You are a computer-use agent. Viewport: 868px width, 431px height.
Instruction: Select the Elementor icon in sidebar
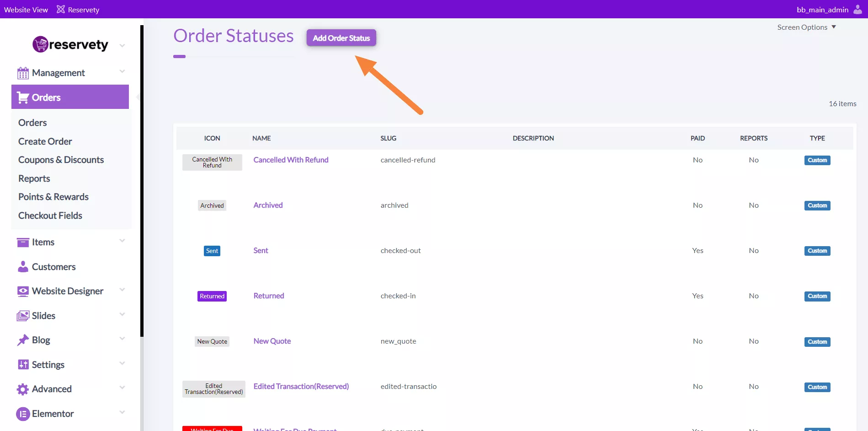click(x=22, y=414)
